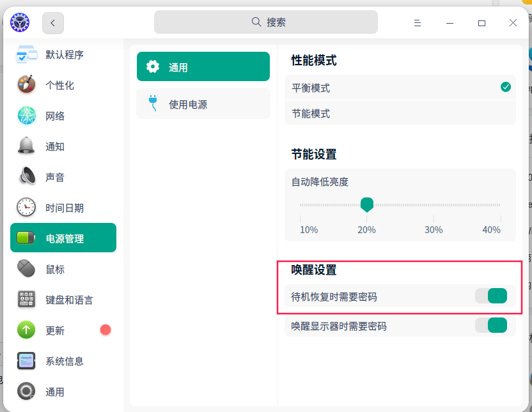The height and width of the screenshot is (412, 532).
Task: Toggle password on standby resume (待机恢复时需要密码)
Action: click(x=491, y=296)
